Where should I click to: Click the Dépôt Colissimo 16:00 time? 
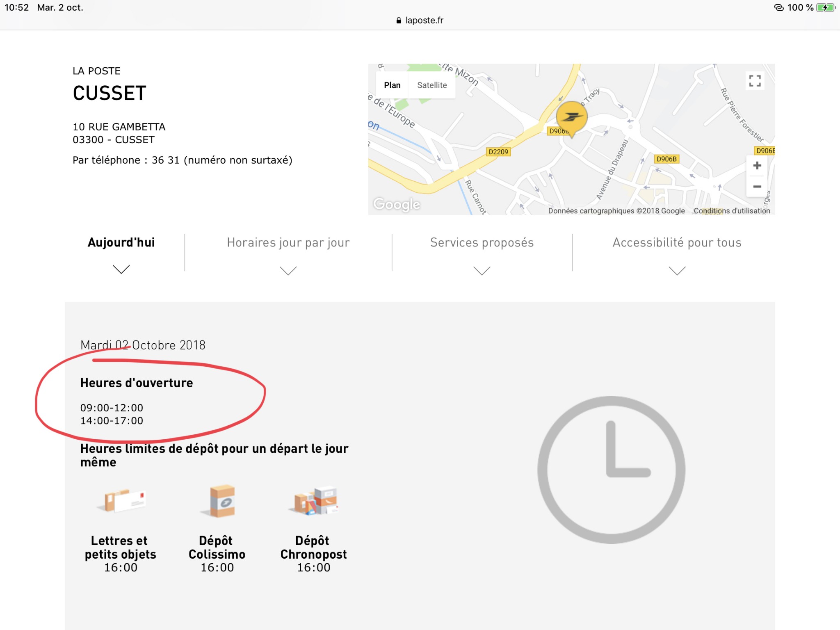coord(217,568)
